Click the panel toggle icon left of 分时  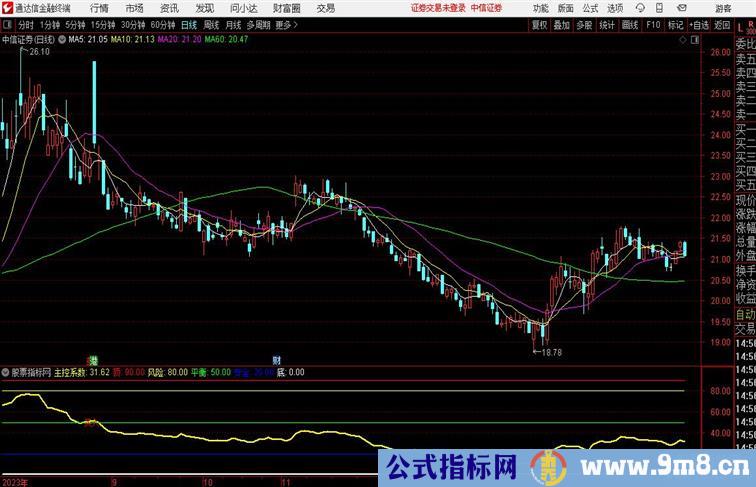(8, 24)
